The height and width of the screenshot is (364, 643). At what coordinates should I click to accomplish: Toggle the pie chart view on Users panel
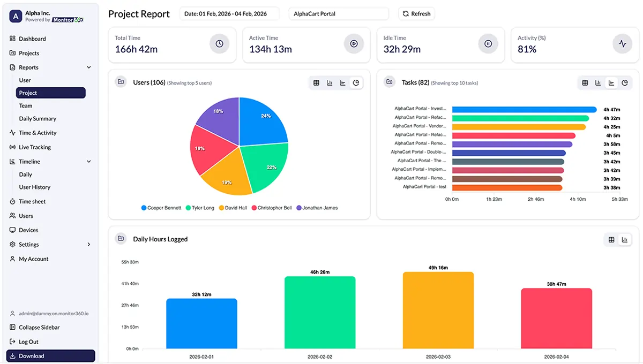[356, 82]
